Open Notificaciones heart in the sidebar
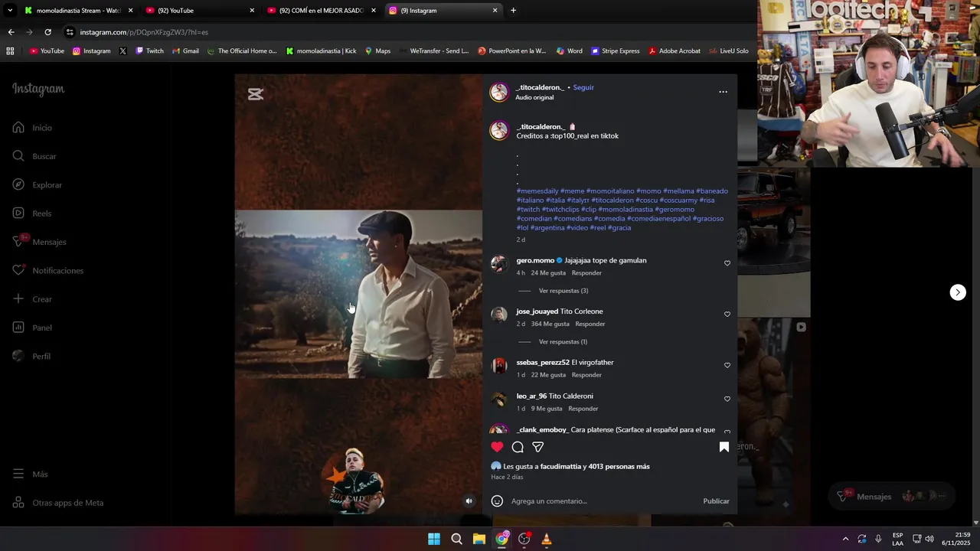The image size is (980, 551). click(x=47, y=271)
